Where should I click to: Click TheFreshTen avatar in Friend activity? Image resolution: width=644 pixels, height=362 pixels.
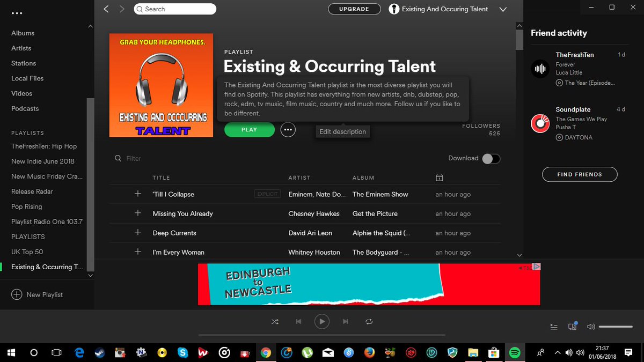click(539, 69)
